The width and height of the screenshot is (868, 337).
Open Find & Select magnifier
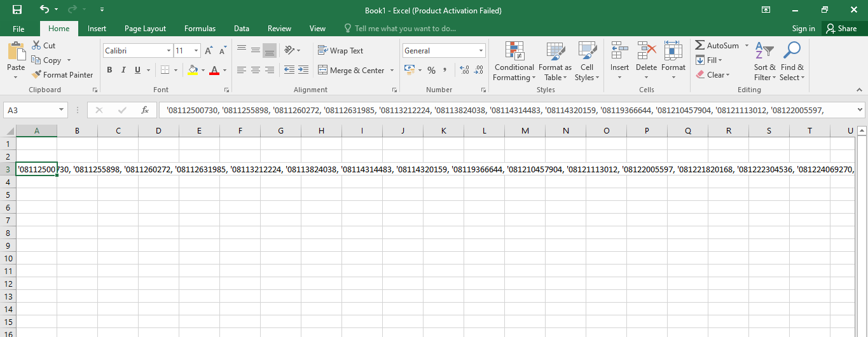[792, 62]
